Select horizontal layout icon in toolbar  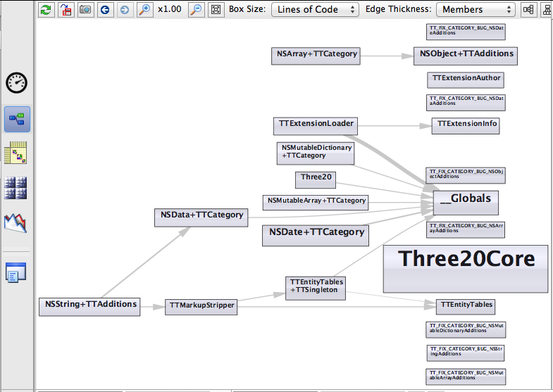(x=528, y=10)
